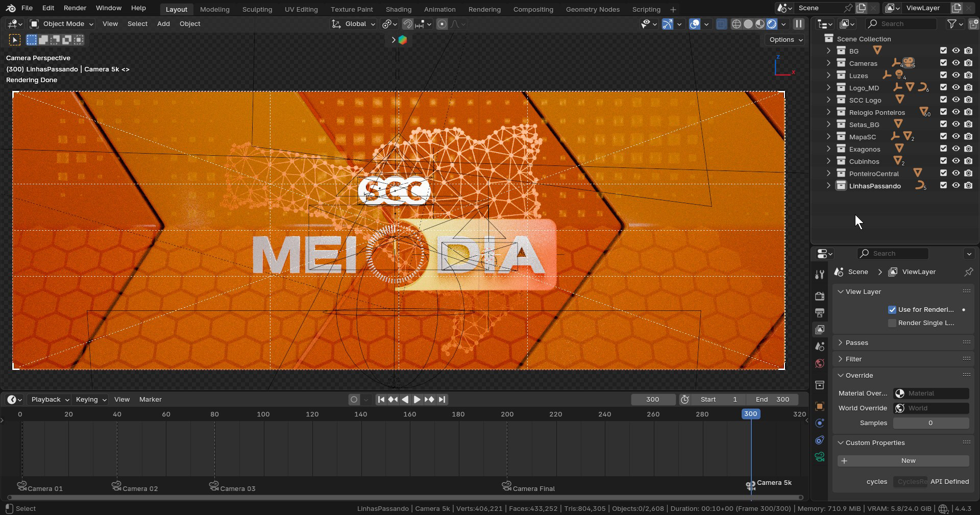Expand the BG collection

click(828, 51)
